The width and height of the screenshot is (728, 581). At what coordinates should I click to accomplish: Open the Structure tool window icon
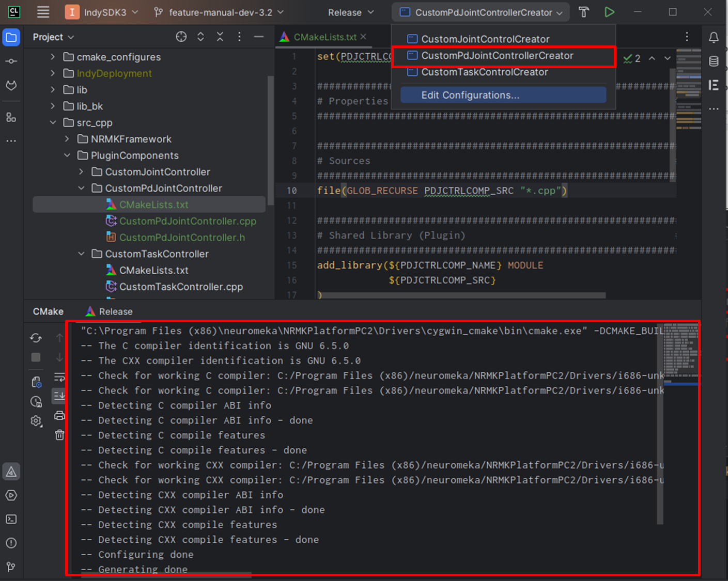pos(11,117)
